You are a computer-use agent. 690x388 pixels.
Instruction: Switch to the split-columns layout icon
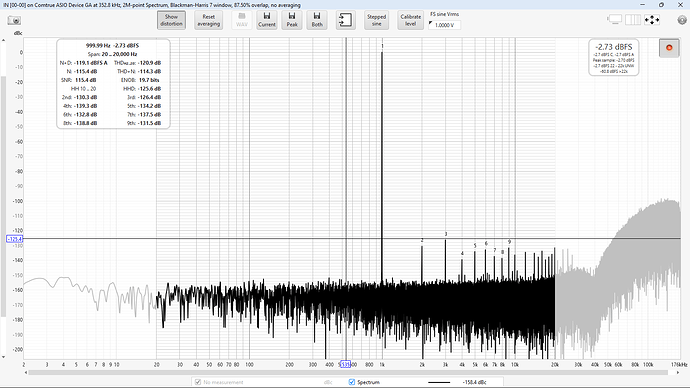633,20
